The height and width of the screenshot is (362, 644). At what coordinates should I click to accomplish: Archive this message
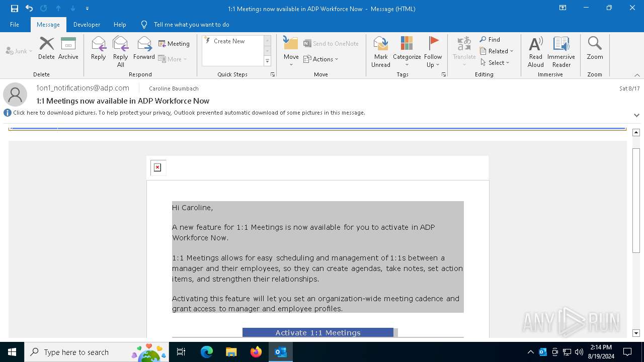(68, 48)
